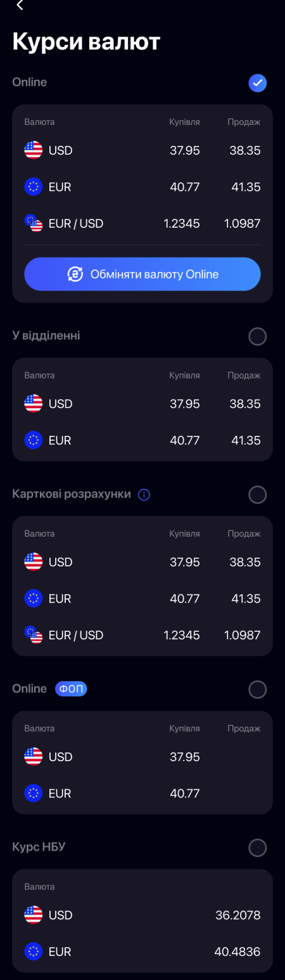Image resolution: width=285 pixels, height=980 pixels.
Task: Select the Карткові розрахунки radio button
Action: tap(258, 495)
